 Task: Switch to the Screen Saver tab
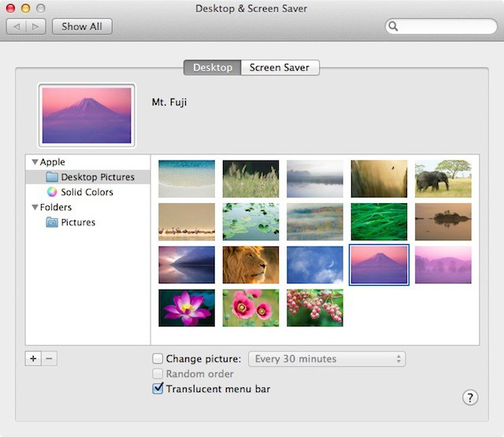pos(280,68)
